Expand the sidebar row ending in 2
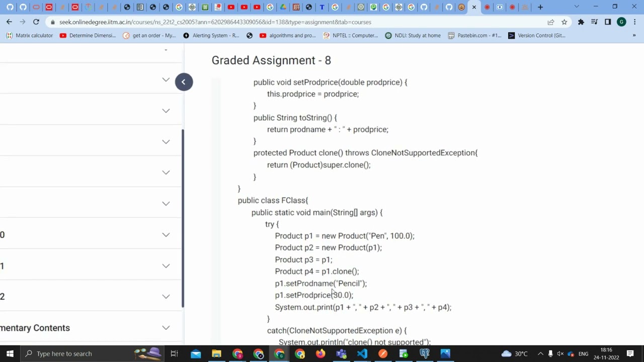Image resolution: width=644 pixels, height=362 pixels. pos(91,297)
